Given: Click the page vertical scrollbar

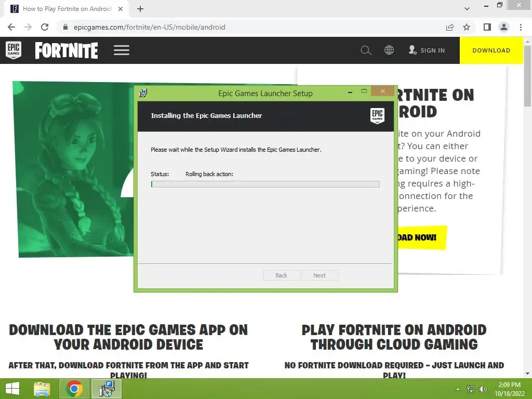Looking at the screenshot, I should click(x=527, y=75).
